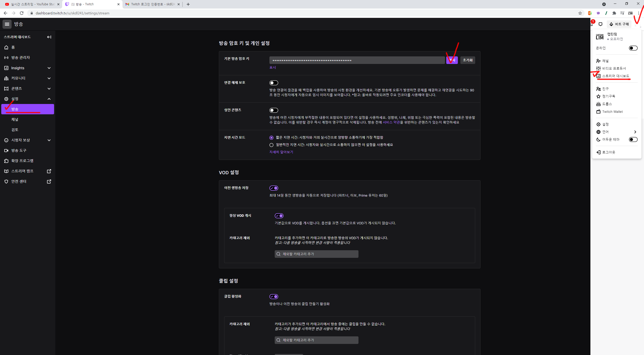Click the 제외할 카테고리 추가 search field under VOD
The image size is (644, 355).
tap(316, 254)
